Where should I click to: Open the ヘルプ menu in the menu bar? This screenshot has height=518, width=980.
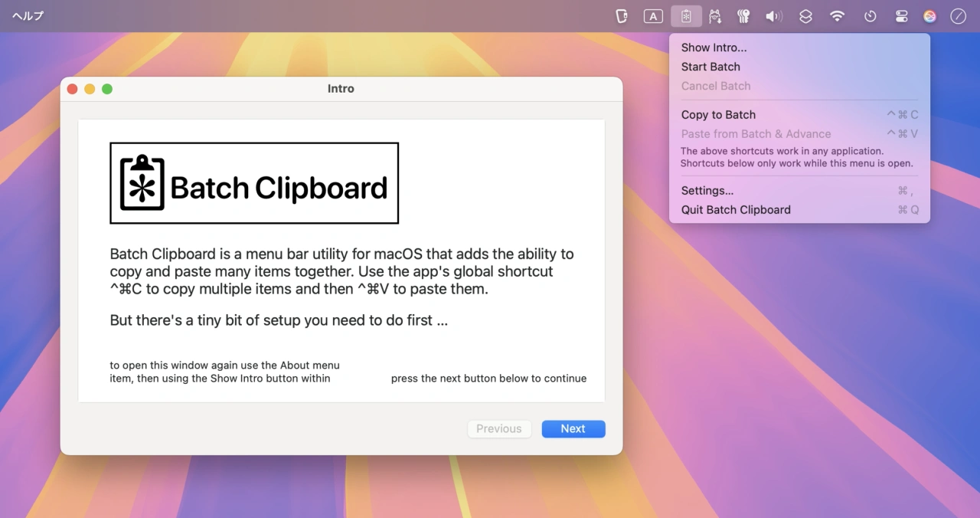pos(28,16)
